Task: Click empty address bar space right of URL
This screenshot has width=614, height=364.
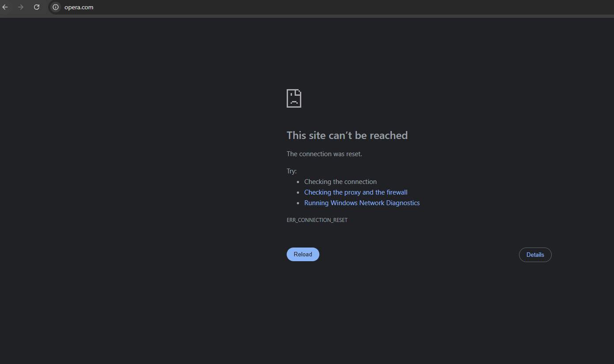Action: (309, 7)
